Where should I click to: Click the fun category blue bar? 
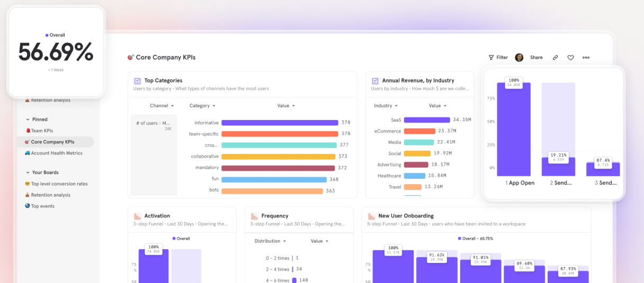click(x=273, y=179)
